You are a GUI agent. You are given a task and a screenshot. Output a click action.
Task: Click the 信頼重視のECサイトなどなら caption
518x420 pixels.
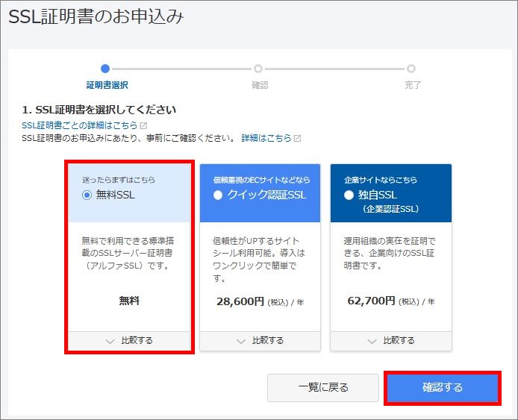261,180
